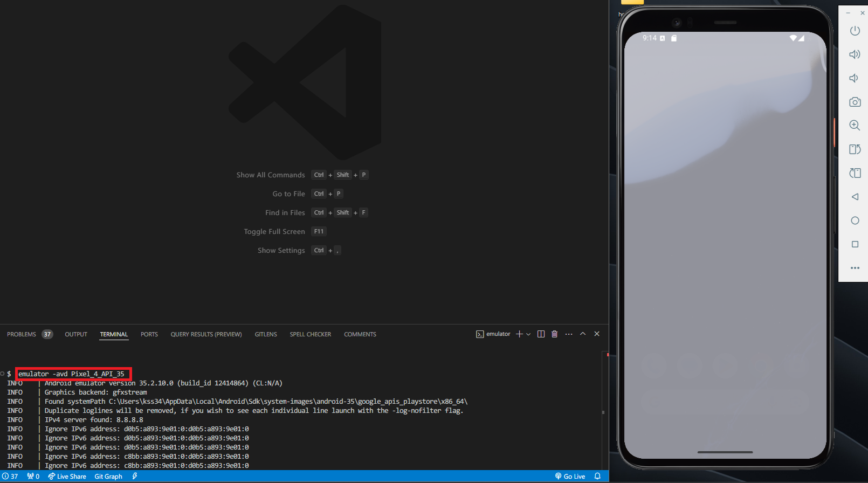Click the emulator command in terminal prompt

pos(71,374)
